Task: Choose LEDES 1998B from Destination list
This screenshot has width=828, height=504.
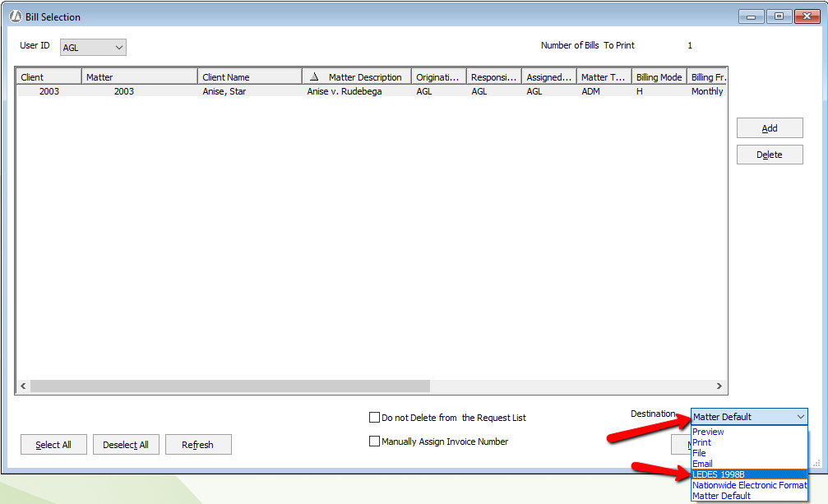Action: [749, 474]
